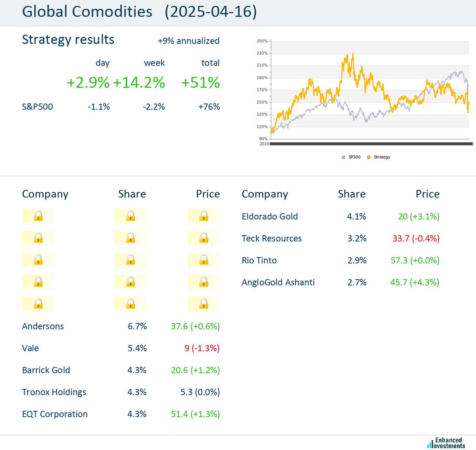Click the Andersons 6.7% share value
476x450 pixels.
pyautogui.click(x=137, y=326)
